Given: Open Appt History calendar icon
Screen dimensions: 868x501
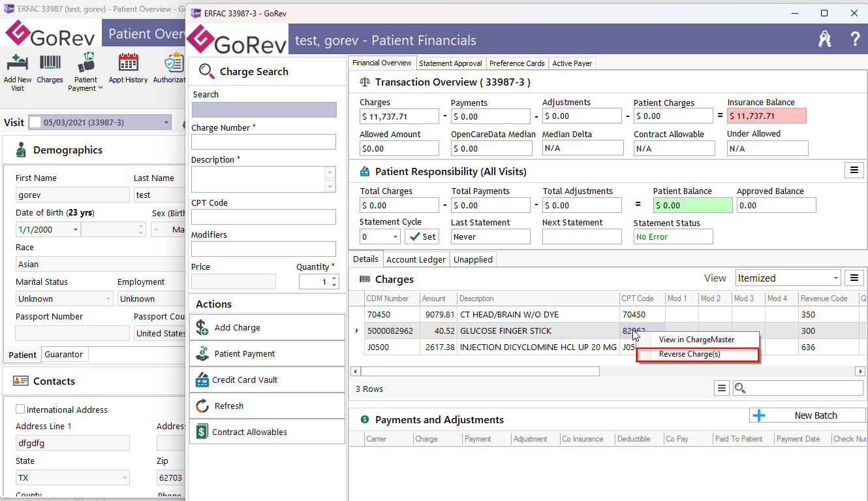Looking at the screenshot, I should (128, 69).
